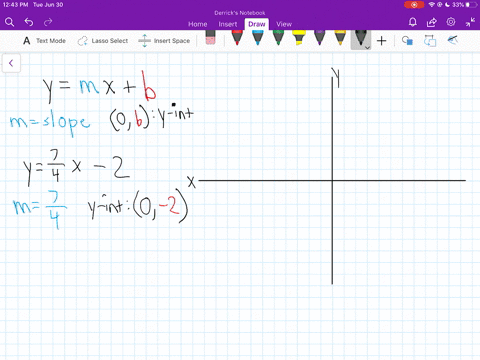
Task: Toggle Ink to Shape icon
Action: click(430, 41)
